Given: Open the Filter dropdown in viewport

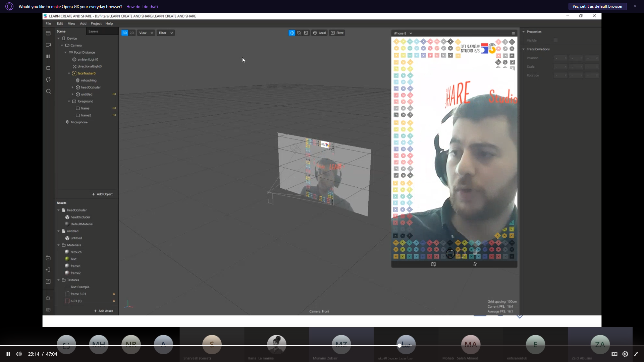Looking at the screenshot, I should point(166,33).
